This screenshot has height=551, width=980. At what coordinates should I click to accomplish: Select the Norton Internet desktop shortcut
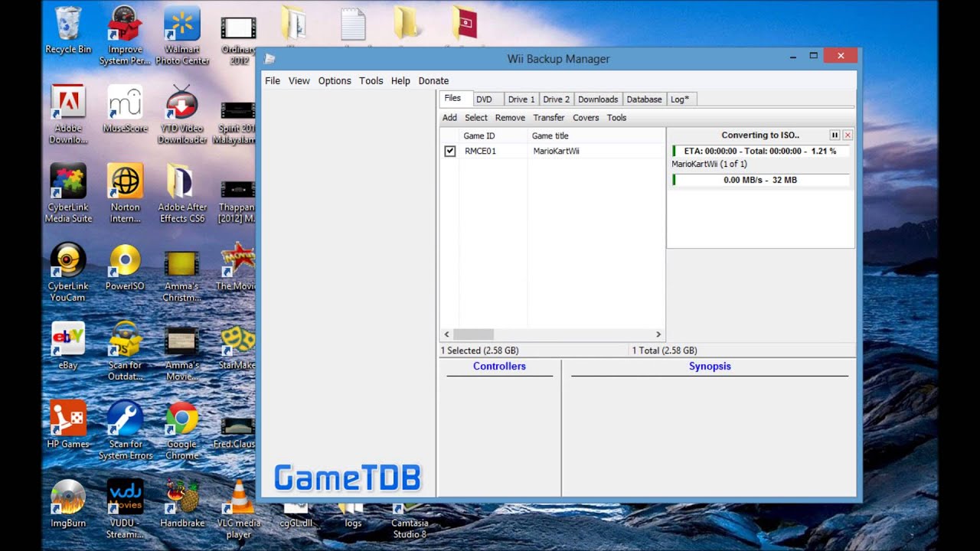pyautogui.click(x=125, y=193)
